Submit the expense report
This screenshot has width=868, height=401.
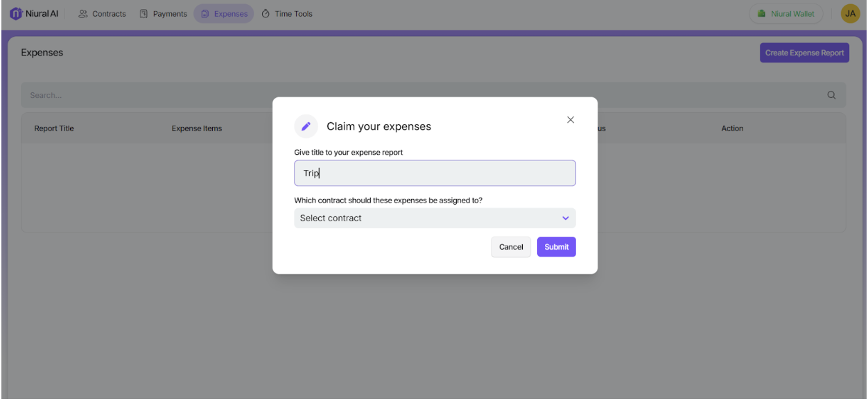point(556,247)
